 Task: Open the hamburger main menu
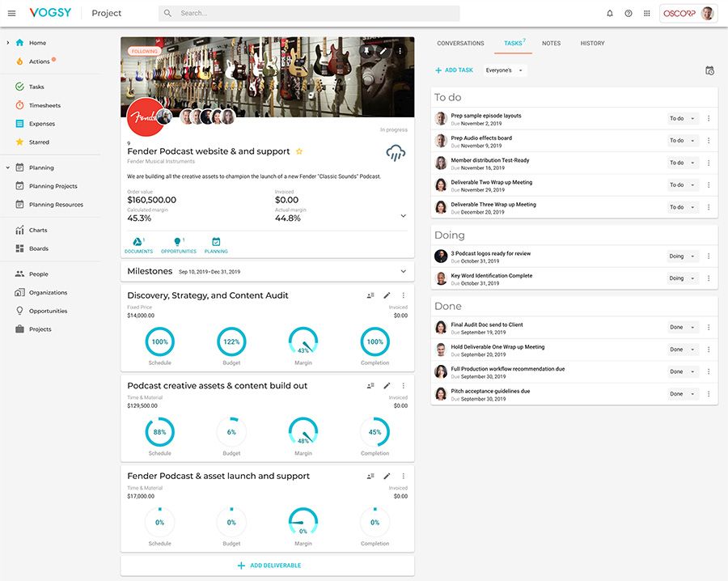click(12, 13)
